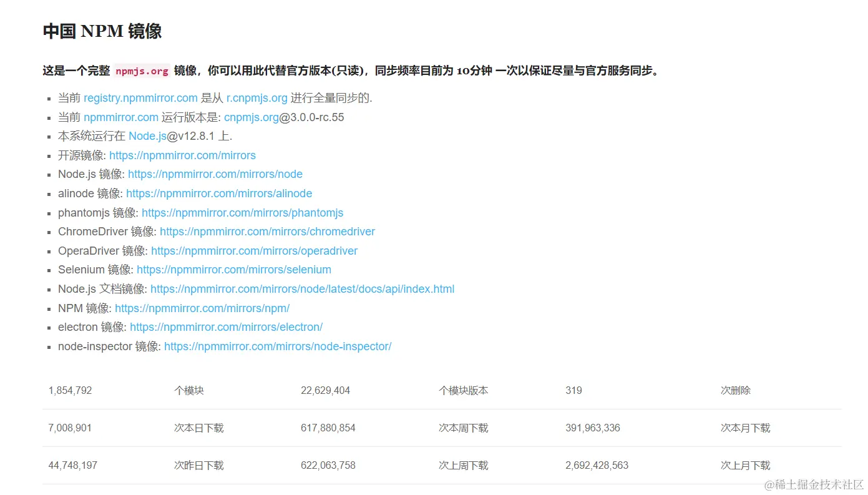Click the 个模块版本 label cell
The width and height of the screenshot is (868, 495).
click(x=463, y=391)
